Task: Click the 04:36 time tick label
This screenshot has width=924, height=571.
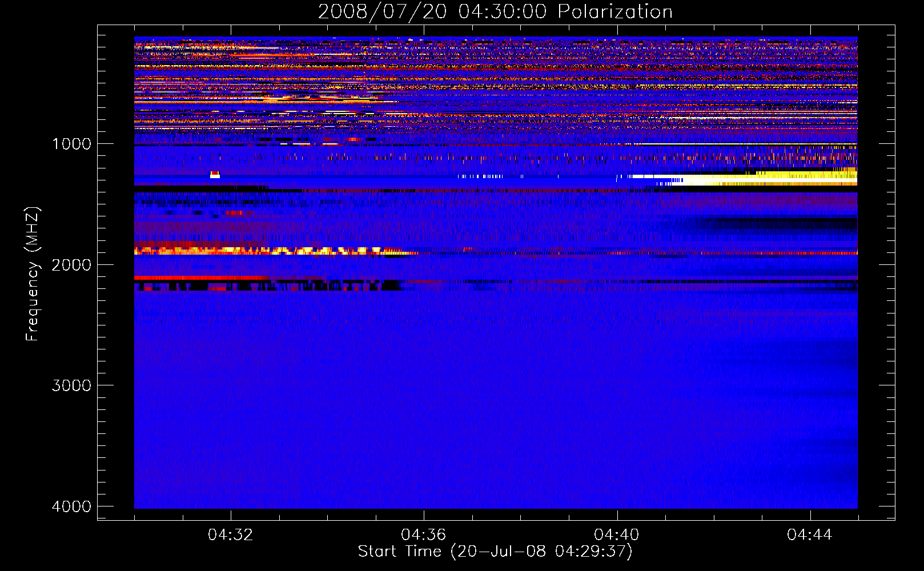Action: 424,535
